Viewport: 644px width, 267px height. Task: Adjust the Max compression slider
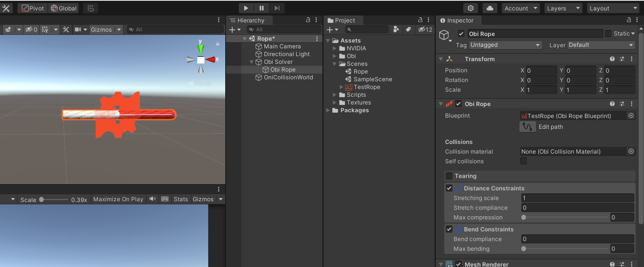(565, 217)
